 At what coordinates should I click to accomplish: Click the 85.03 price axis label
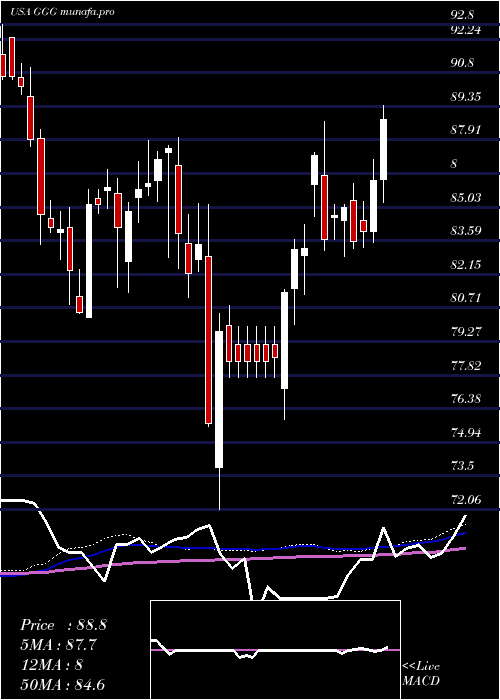pos(466,197)
